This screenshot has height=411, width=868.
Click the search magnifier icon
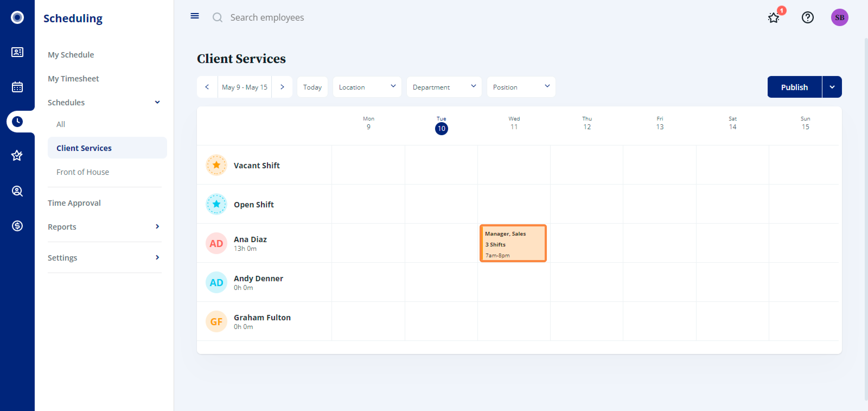(x=217, y=17)
